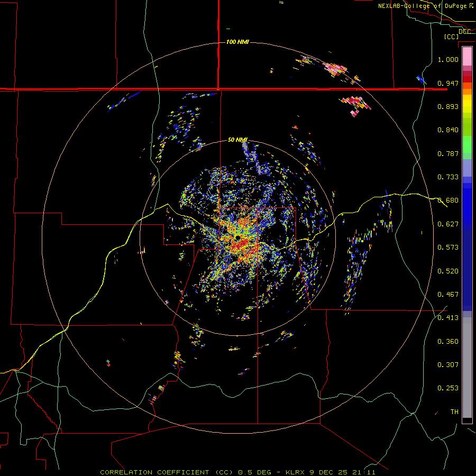Image resolution: width=476 pixels, height=476 pixels.
Task: Click the NEXLAB-College of DuPage label
Action: tap(422, 6)
